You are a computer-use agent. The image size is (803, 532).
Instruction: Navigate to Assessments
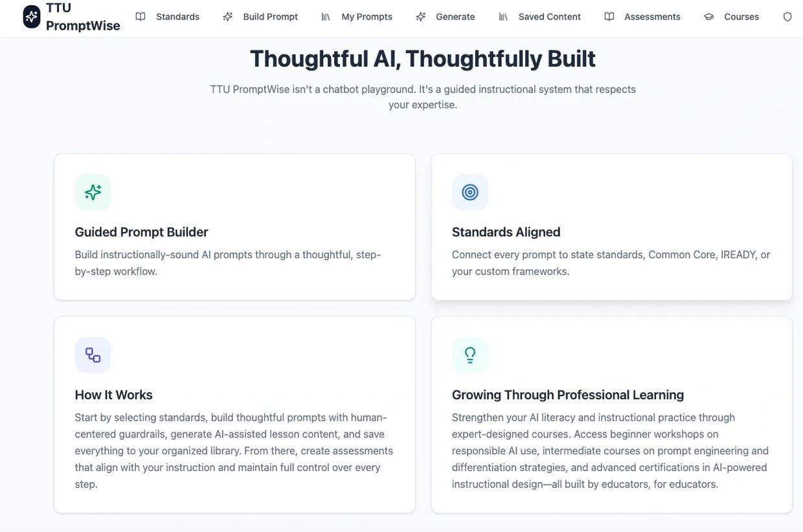click(652, 17)
